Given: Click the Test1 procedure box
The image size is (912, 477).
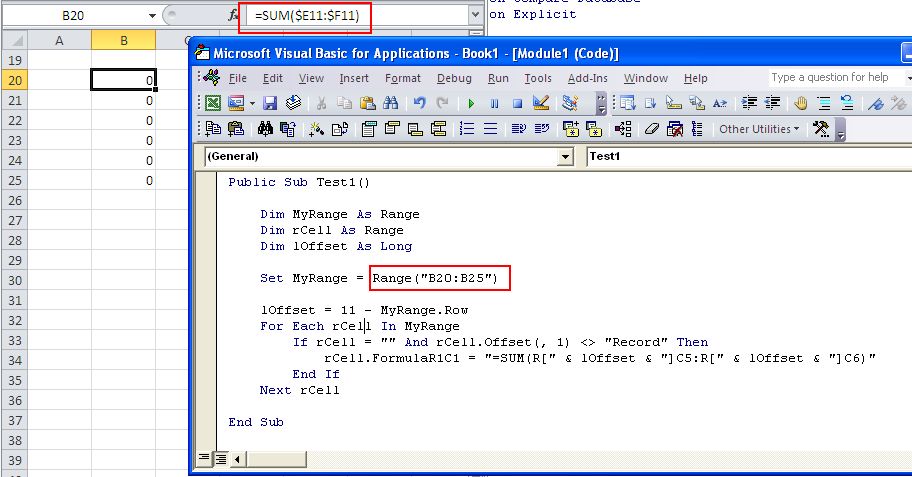Looking at the screenshot, I should point(749,156).
